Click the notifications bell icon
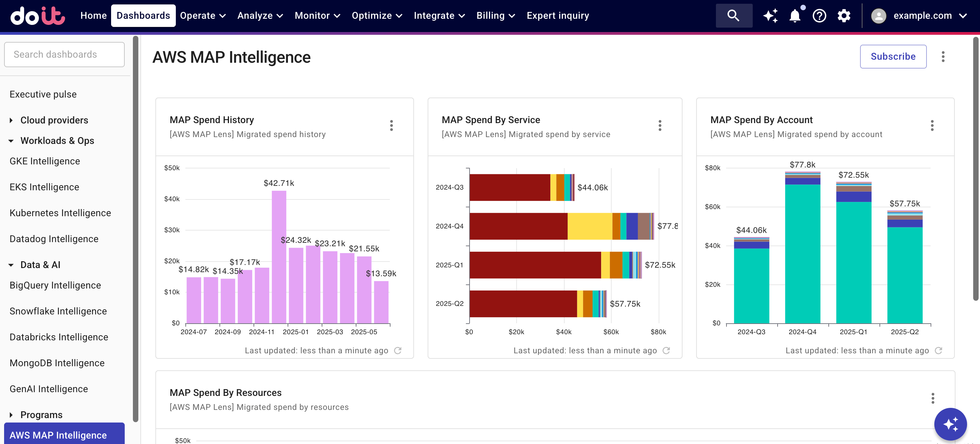Viewport: 980px width, 444px height. point(795,16)
